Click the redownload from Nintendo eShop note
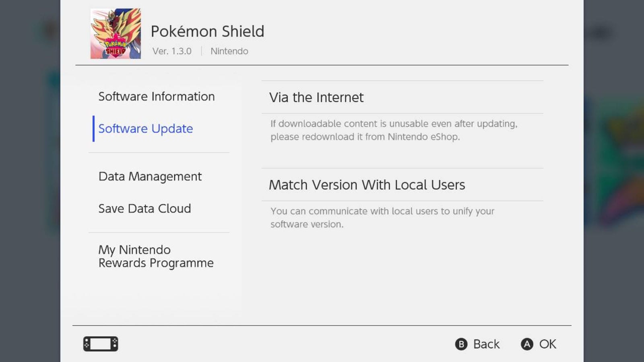Screen dimensions: 644x362 point(394,130)
